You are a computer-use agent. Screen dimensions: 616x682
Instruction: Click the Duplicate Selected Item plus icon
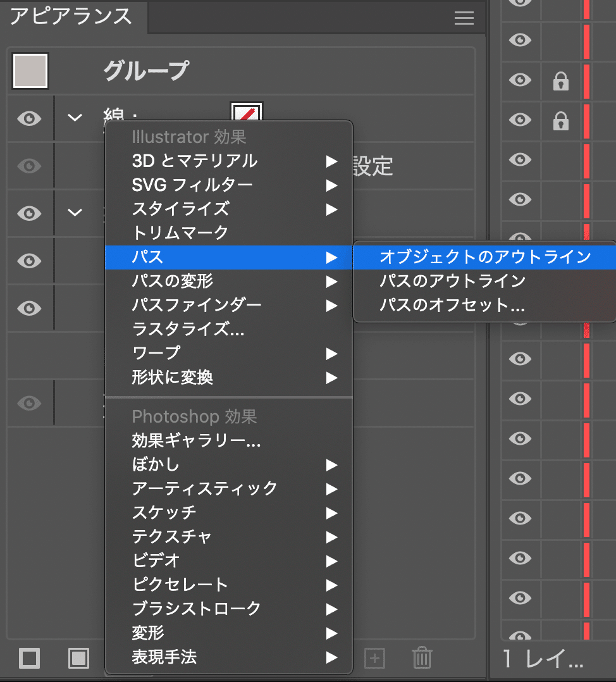point(375,658)
